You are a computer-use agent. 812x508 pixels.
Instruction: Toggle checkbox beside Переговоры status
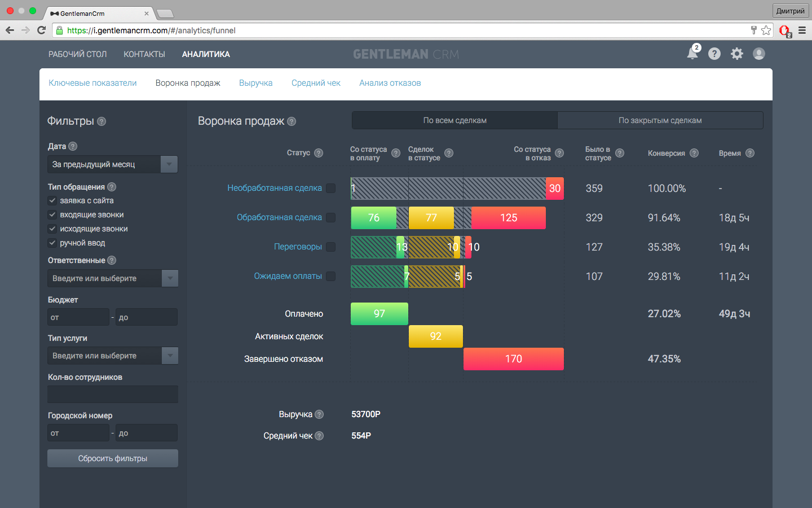tap(331, 247)
